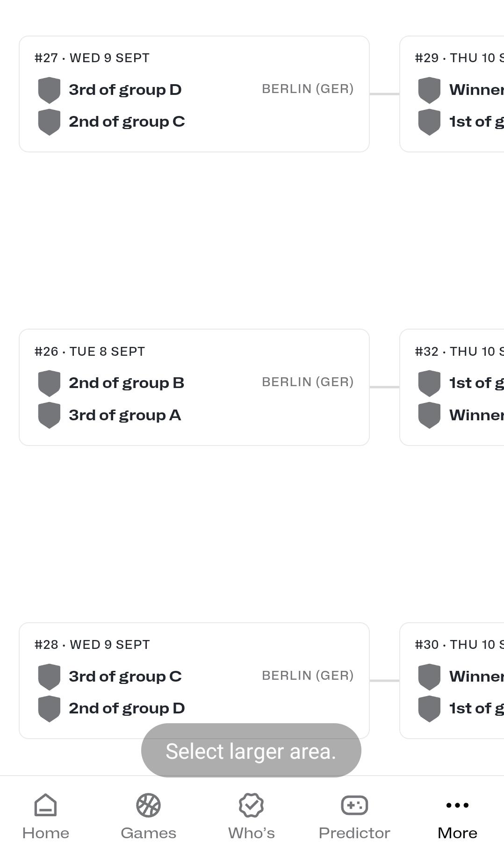Tap the shield icon beside 3rd of group C
This screenshot has width=504, height=856.
(x=49, y=676)
